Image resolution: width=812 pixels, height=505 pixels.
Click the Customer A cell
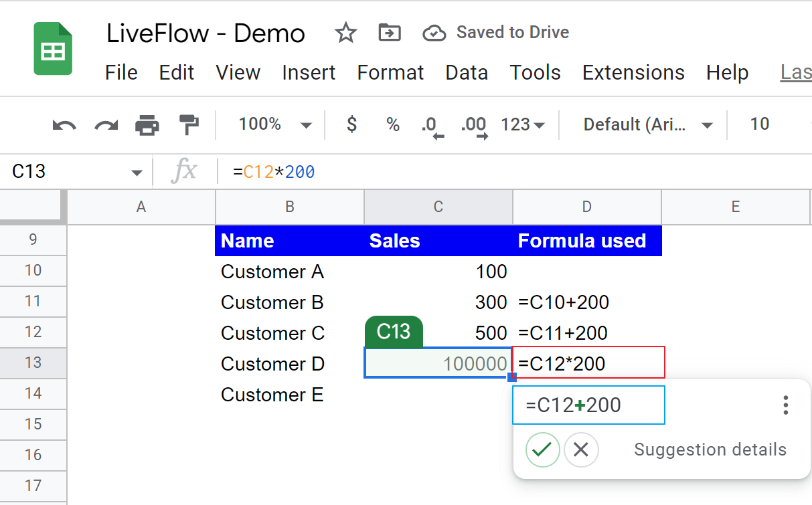click(290, 272)
